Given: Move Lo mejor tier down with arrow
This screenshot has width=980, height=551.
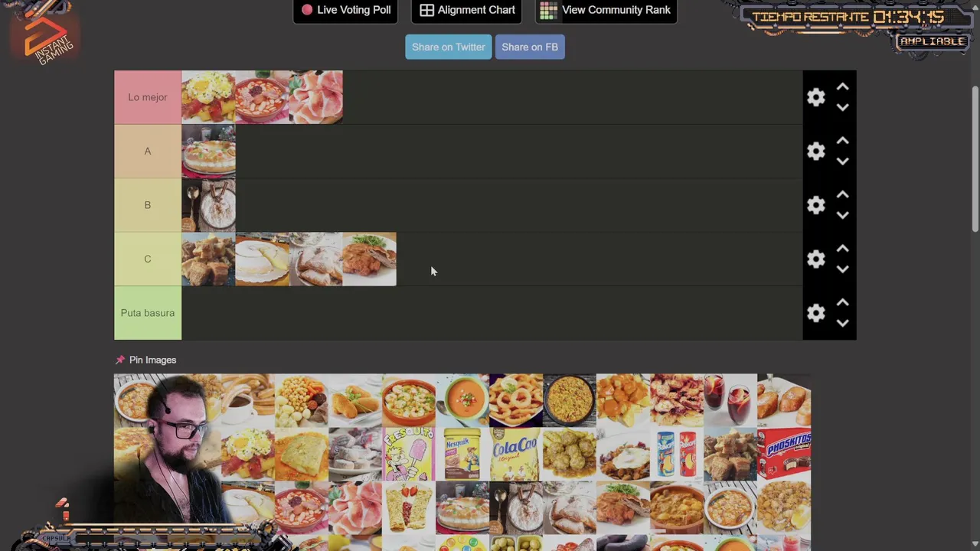Looking at the screenshot, I should [x=842, y=108].
